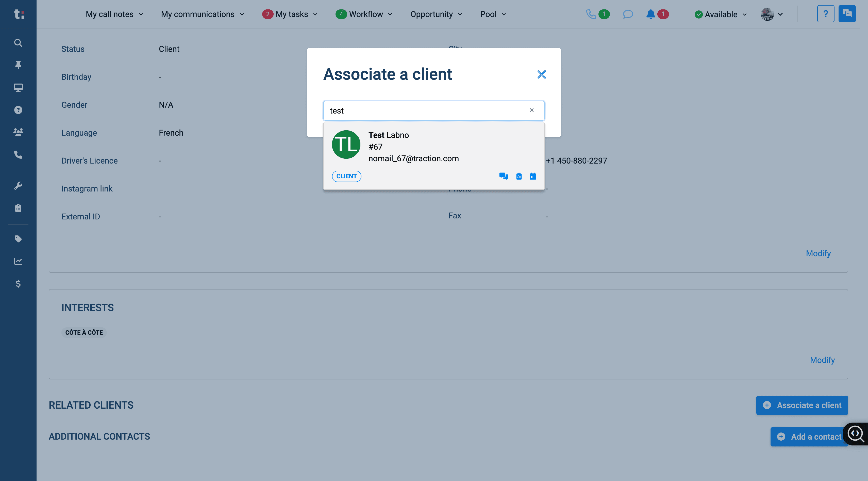Click the +1 450-880-2297 phone number
Viewport: 868px width, 481px height.
(x=576, y=161)
